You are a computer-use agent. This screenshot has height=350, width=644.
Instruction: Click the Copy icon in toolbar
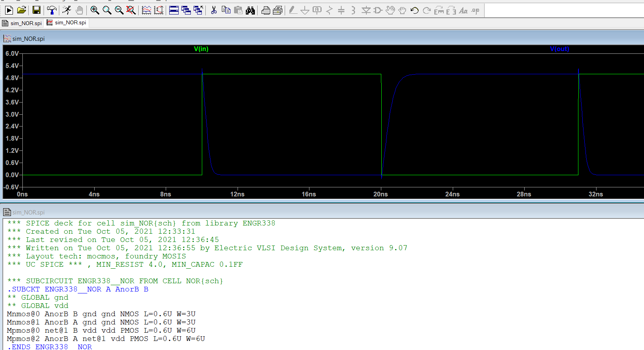[x=226, y=11]
